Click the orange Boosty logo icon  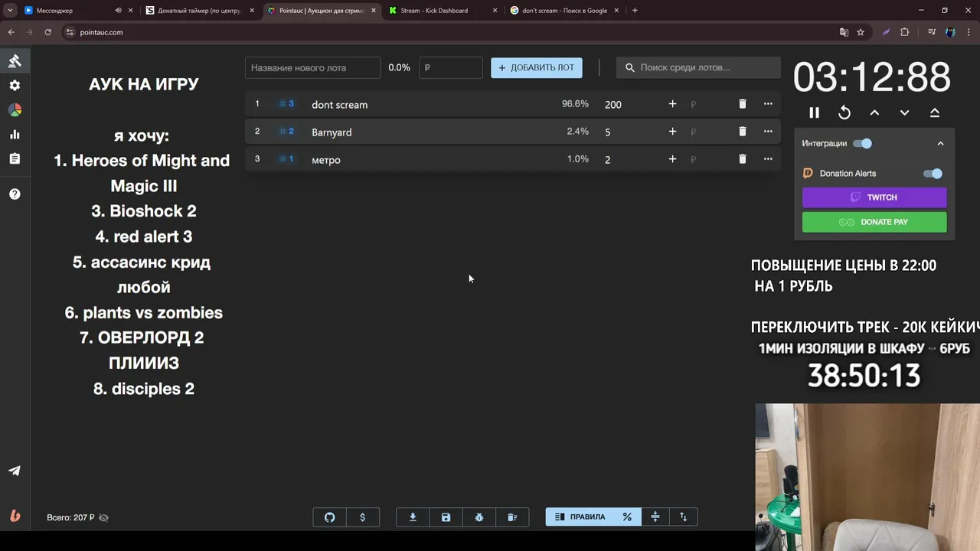click(x=15, y=516)
